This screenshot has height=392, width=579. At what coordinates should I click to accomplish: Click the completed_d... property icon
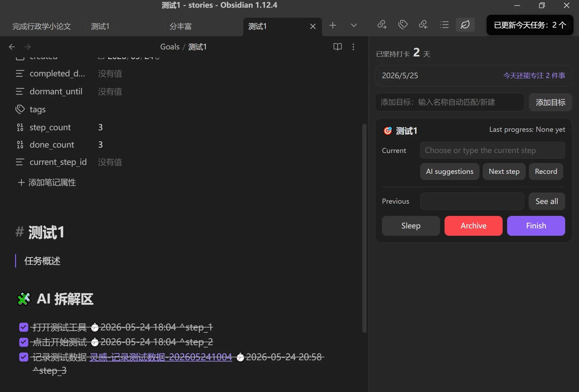pyautogui.click(x=20, y=74)
